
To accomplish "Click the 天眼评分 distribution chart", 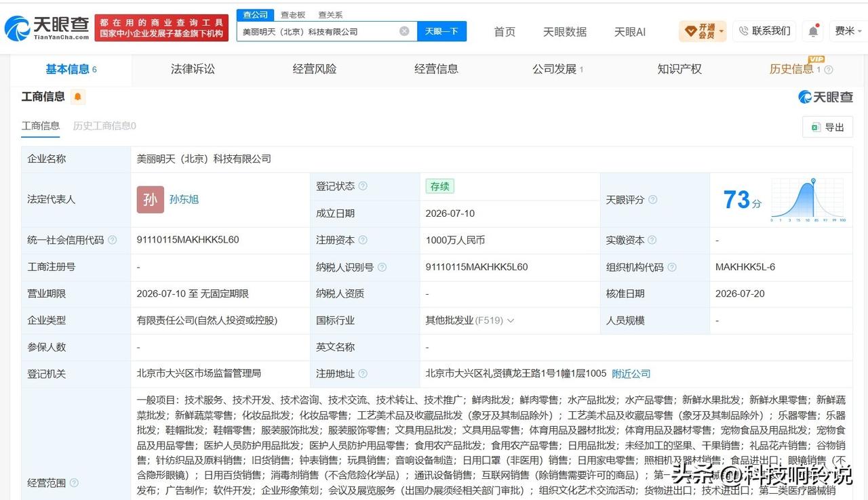I will coord(808,201).
